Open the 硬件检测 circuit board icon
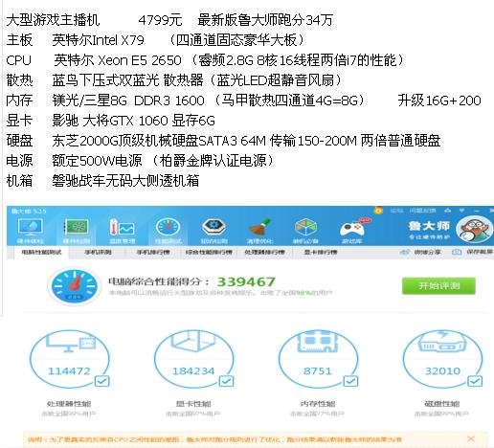This screenshot has width=494, height=448. point(77,227)
